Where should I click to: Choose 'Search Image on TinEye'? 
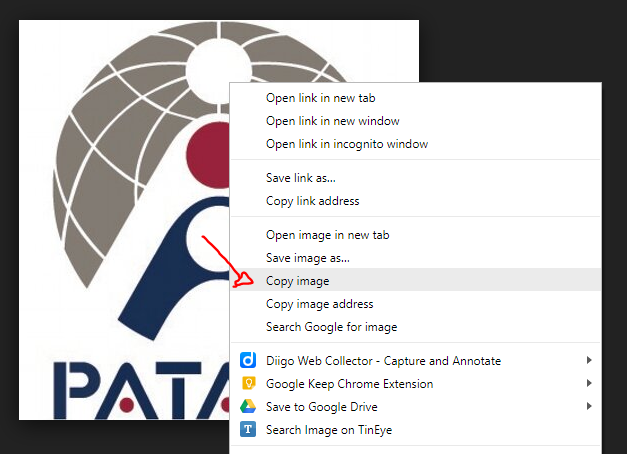pyautogui.click(x=416, y=430)
